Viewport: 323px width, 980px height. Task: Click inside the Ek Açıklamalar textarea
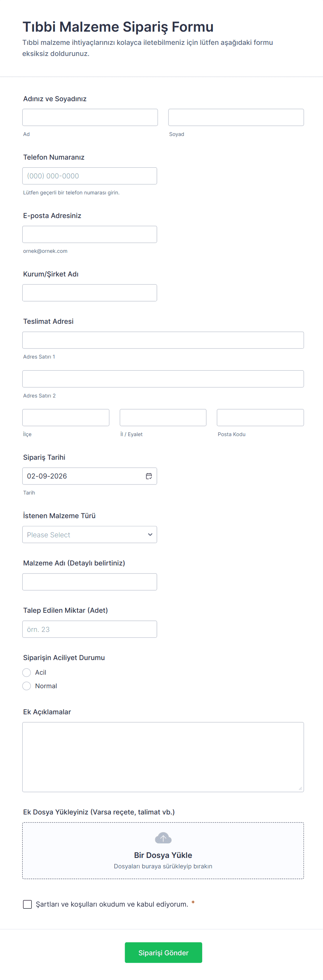pyautogui.click(x=163, y=757)
